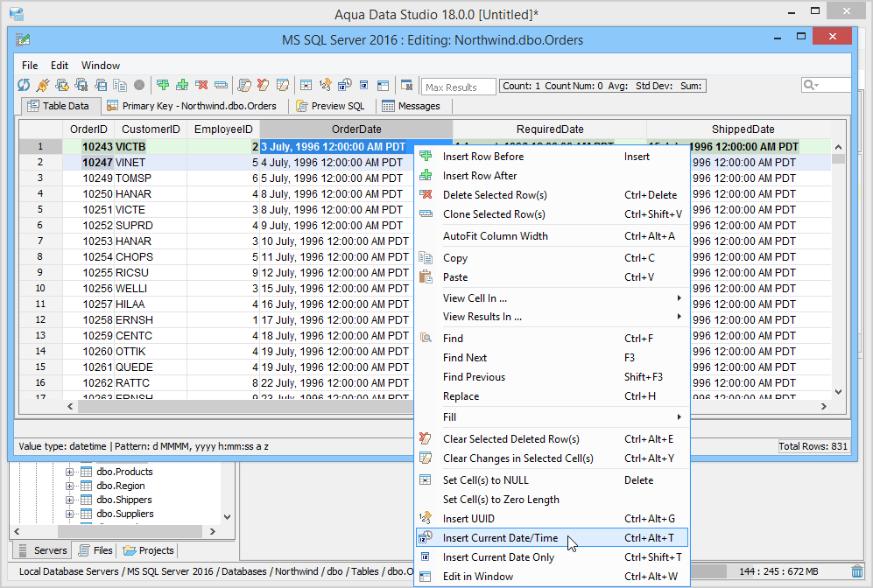Select cell containing 10250 in OrderID column
This screenshot has width=873, height=588.
point(88,194)
